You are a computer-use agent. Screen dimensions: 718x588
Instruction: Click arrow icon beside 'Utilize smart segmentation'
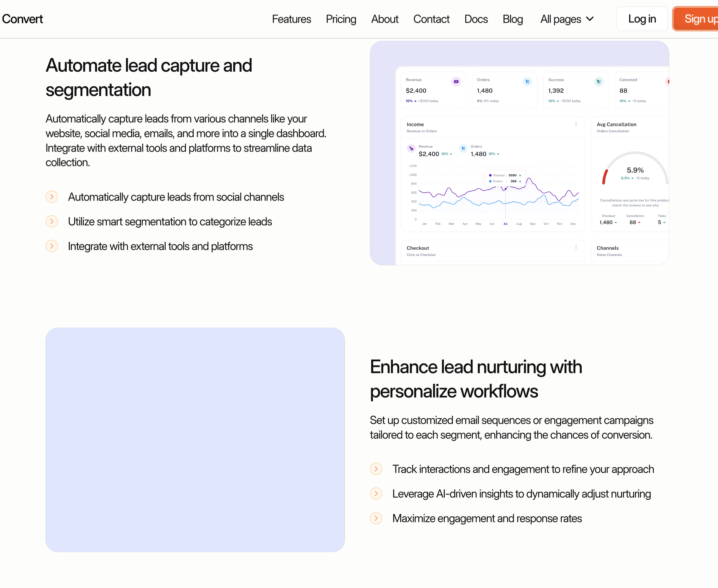point(52,222)
